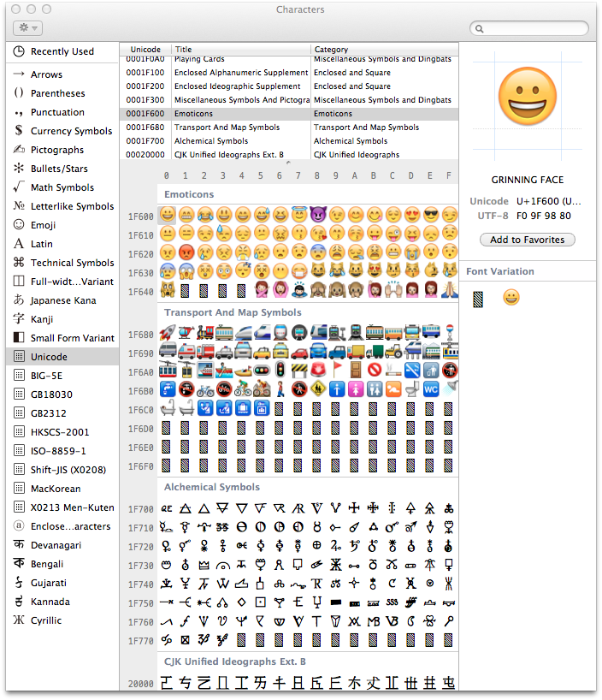Click the Category column header
Screen dimensions: 602x700
click(385, 49)
